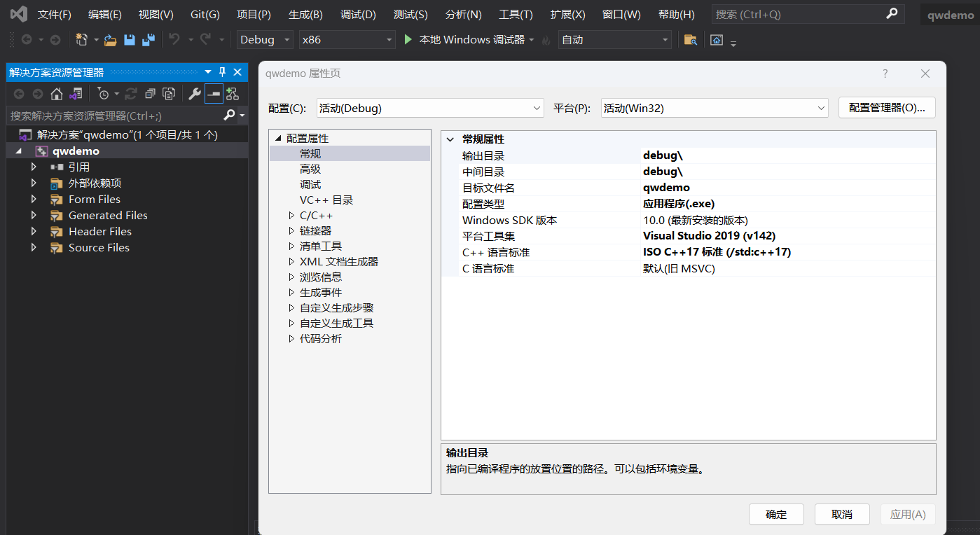Image resolution: width=980 pixels, height=535 pixels.
Task: Start debugging with the green play icon
Action: 408,40
